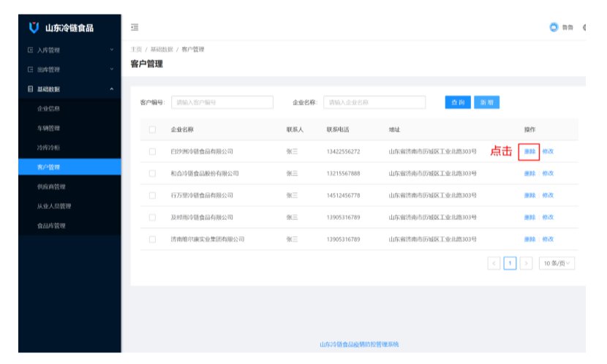
Task: Click the 新增 button
Action: click(x=486, y=102)
